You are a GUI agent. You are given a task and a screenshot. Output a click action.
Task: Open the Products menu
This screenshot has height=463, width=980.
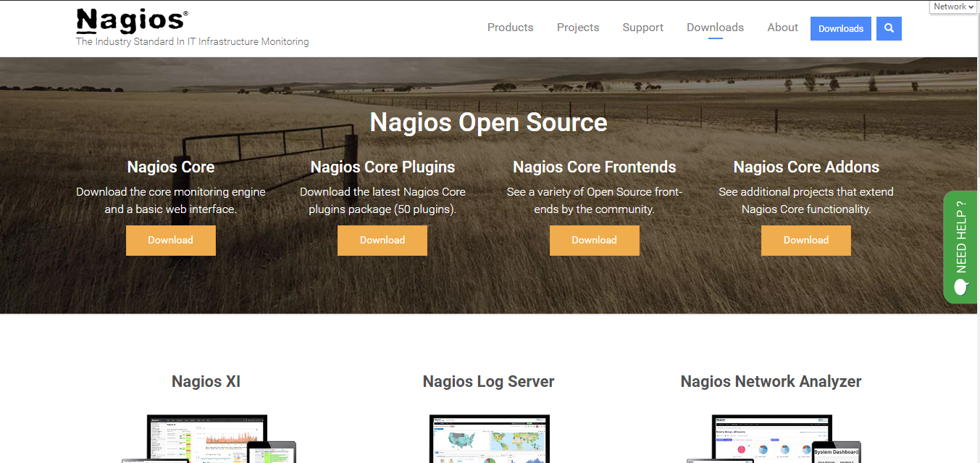coord(510,28)
